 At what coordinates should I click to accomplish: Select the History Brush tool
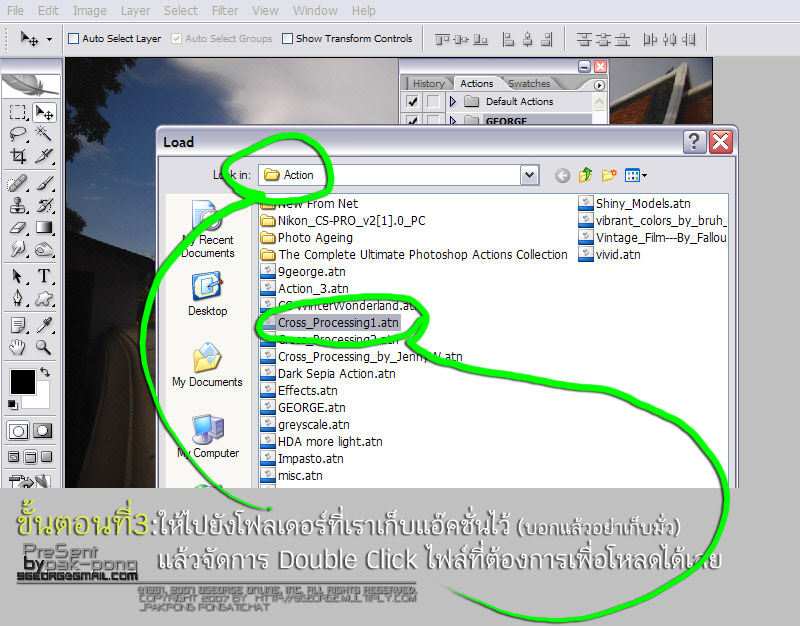pyautogui.click(x=44, y=206)
